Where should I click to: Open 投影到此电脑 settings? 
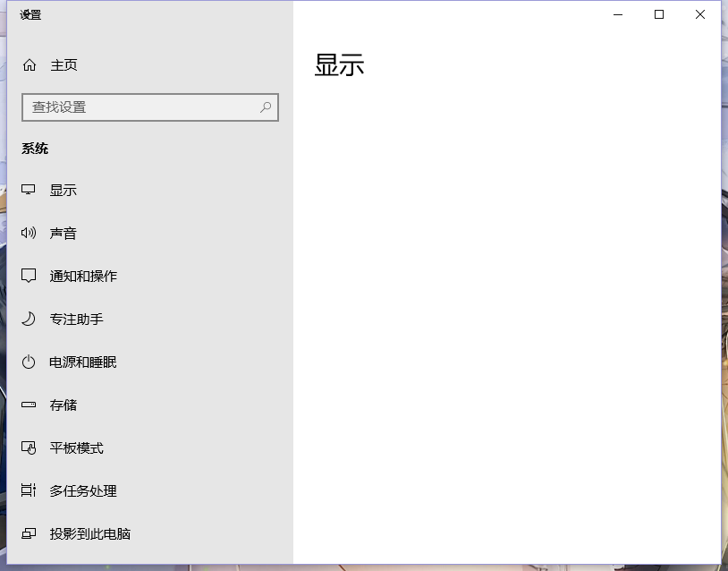(90, 533)
